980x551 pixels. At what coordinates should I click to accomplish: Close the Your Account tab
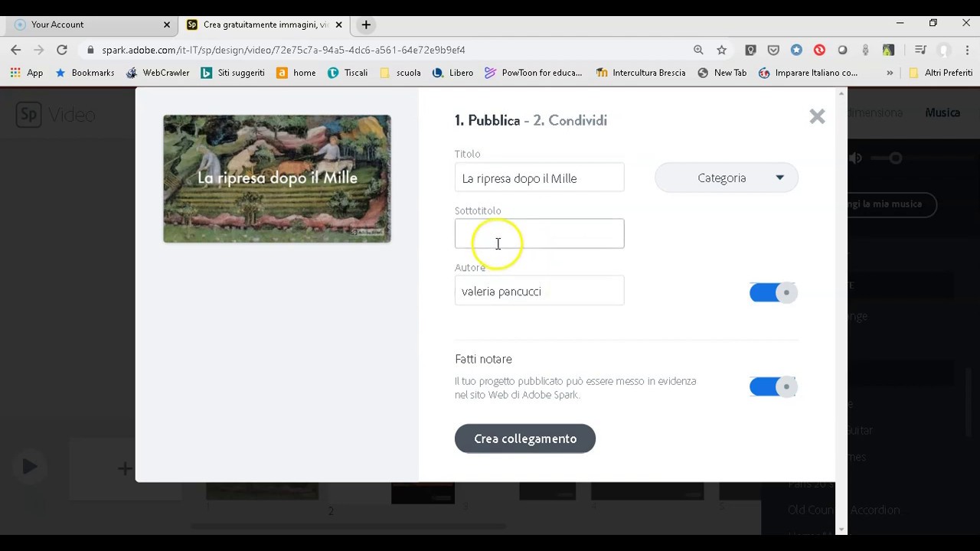[x=166, y=24]
